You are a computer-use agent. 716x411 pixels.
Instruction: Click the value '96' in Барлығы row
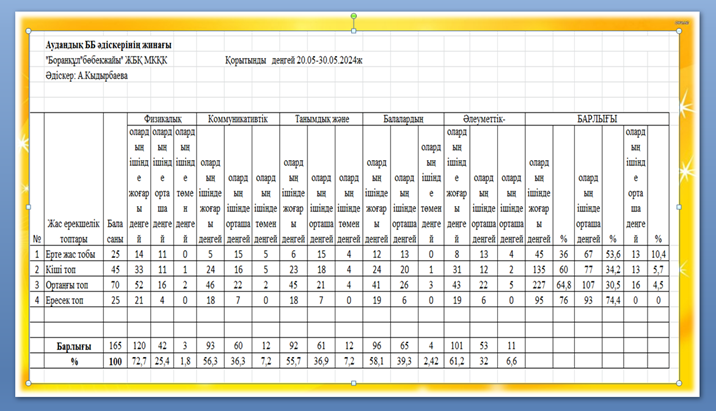click(x=376, y=346)
